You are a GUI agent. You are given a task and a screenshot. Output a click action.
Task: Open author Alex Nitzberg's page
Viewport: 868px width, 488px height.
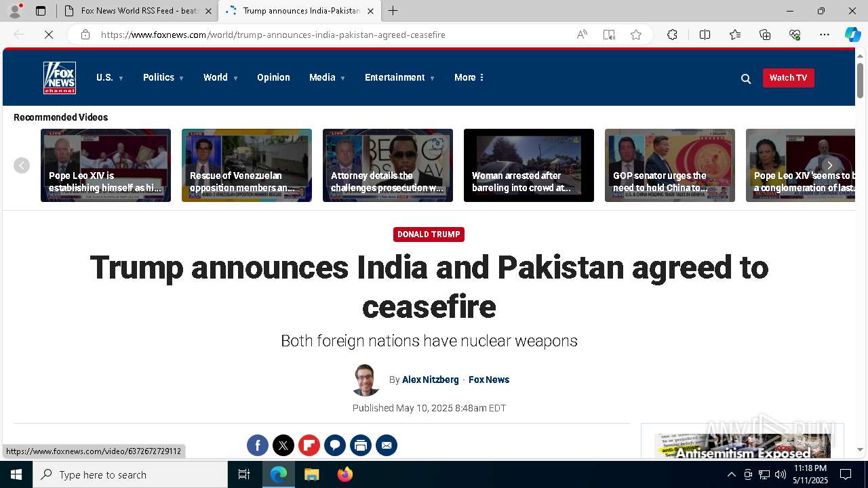point(431,380)
